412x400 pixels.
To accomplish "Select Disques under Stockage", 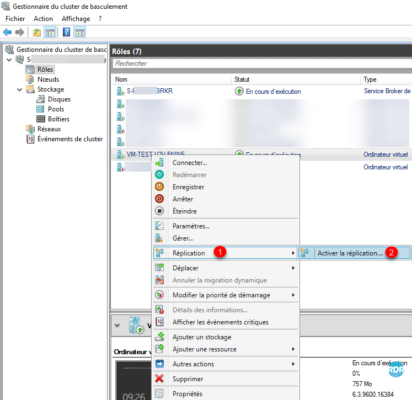I will (x=59, y=99).
